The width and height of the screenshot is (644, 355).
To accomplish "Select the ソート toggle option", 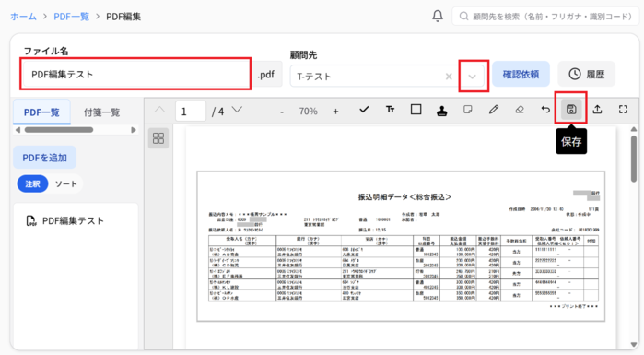I will click(x=65, y=183).
